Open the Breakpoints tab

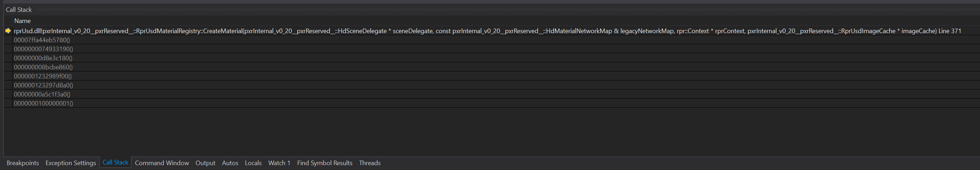coord(23,163)
